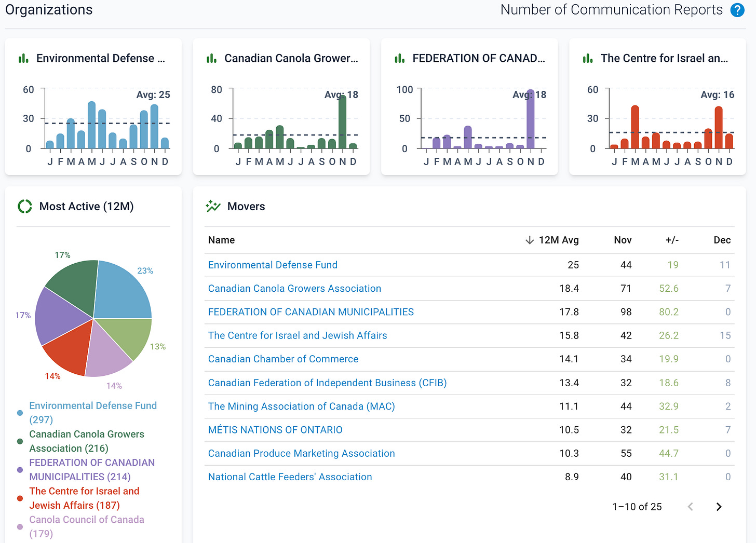This screenshot has height=543, width=756.
Task: Click the March bar in Centre for Israel chart
Action: [x=635, y=127]
